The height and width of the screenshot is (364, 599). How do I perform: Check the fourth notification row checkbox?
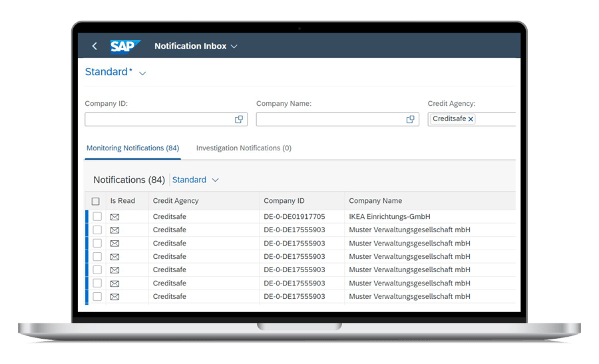click(97, 256)
